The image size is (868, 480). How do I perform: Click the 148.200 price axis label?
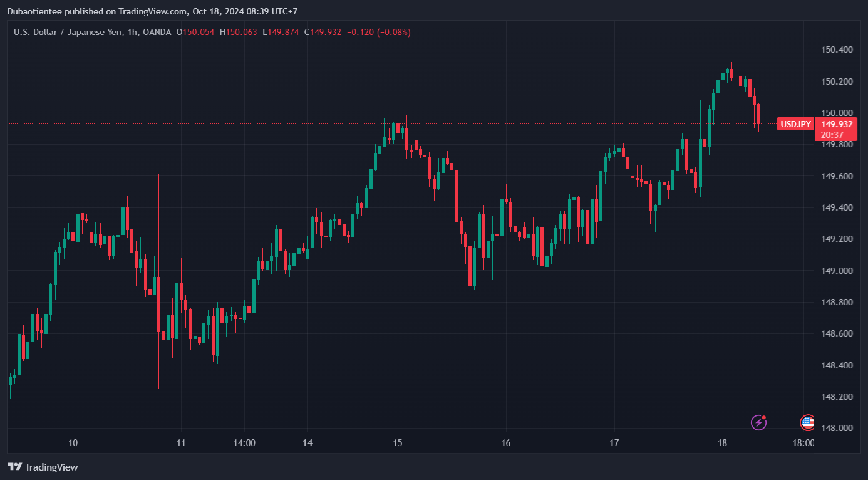click(837, 397)
